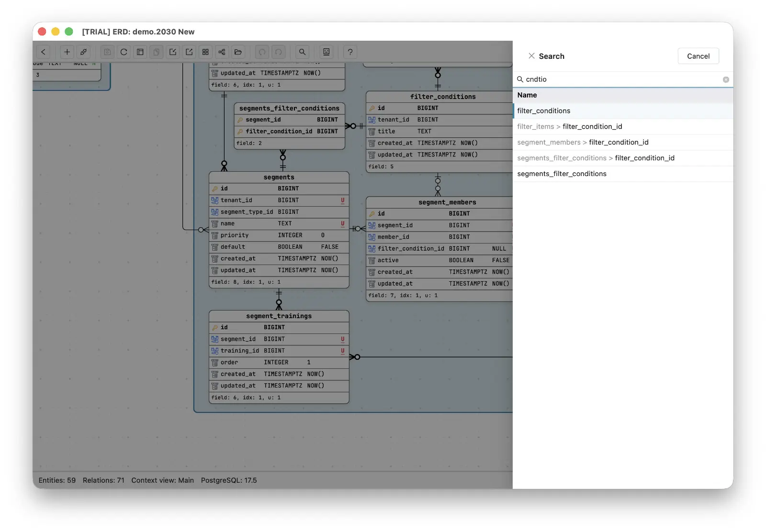Click the default BOOLEAN field in segments
766x532 pixels.
click(x=279, y=247)
